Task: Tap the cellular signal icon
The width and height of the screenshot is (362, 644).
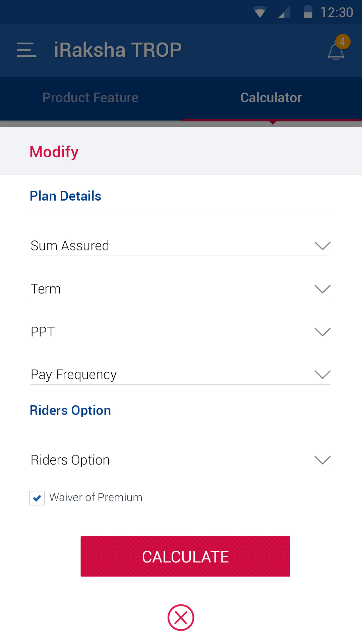Action: pyautogui.click(x=284, y=12)
